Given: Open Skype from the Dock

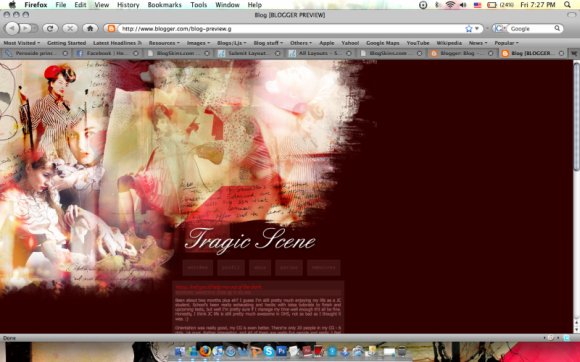Looking at the screenshot, I should (269, 351).
